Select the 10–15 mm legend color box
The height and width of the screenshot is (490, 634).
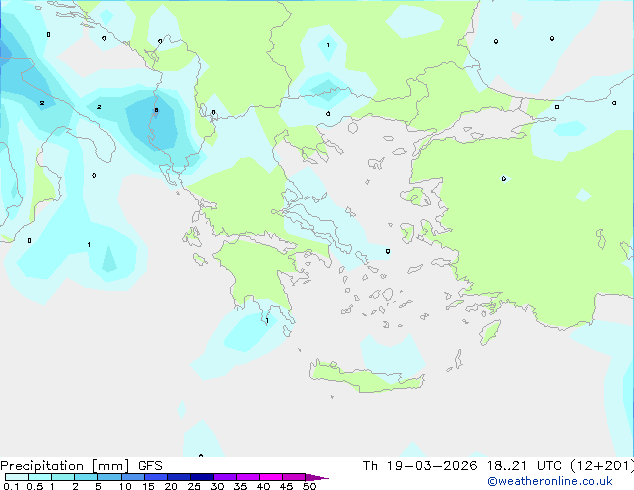(132, 477)
